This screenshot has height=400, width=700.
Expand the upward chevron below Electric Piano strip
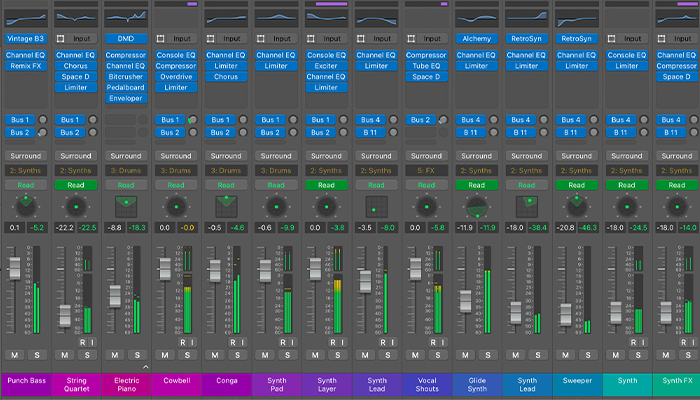[x=145, y=367]
